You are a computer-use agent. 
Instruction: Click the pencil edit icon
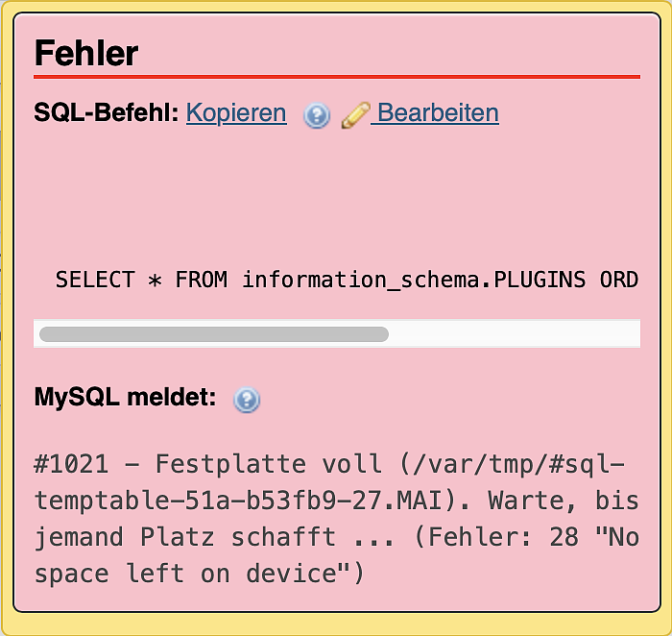(355, 115)
